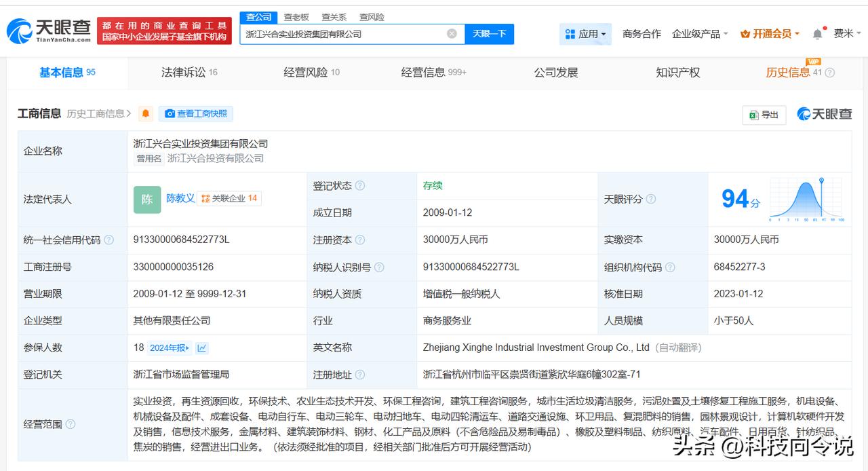The height and width of the screenshot is (471, 868).
Task: Open the 应用 dropdown
Action: coord(586,34)
